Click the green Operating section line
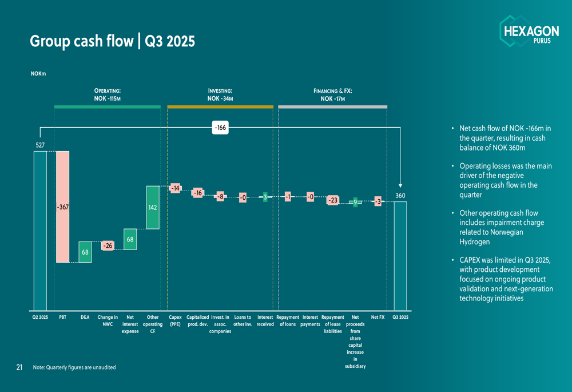 click(107, 106)
